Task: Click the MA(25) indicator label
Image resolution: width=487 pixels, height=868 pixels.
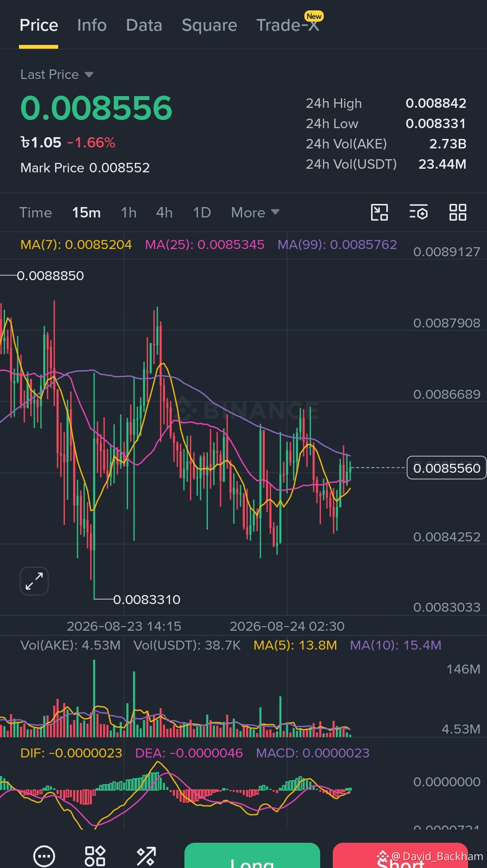Action: point(205,245)
